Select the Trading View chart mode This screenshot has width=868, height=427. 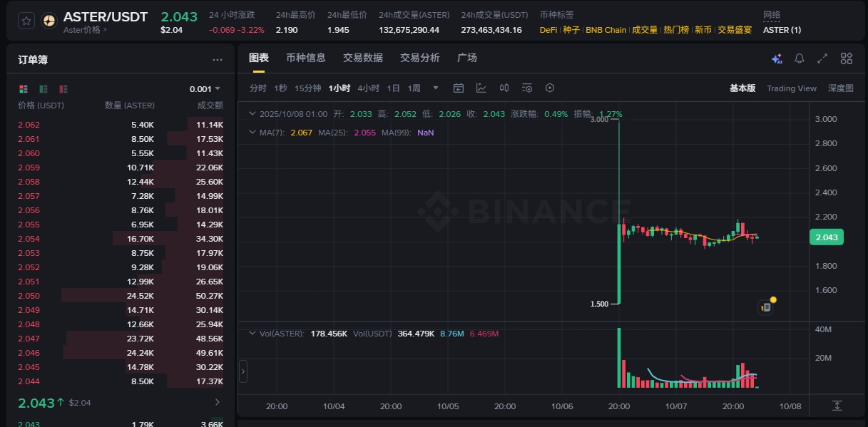coord(791,88)
